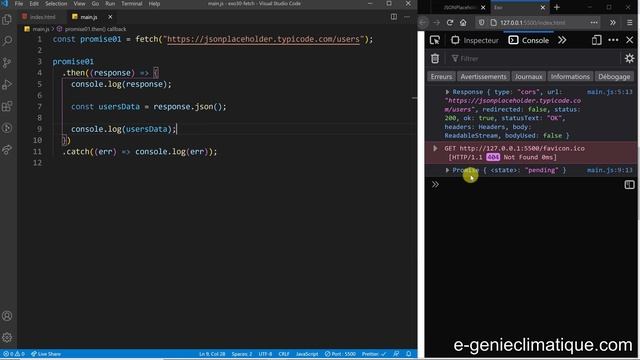Click the Prettier status bar button

373,354
